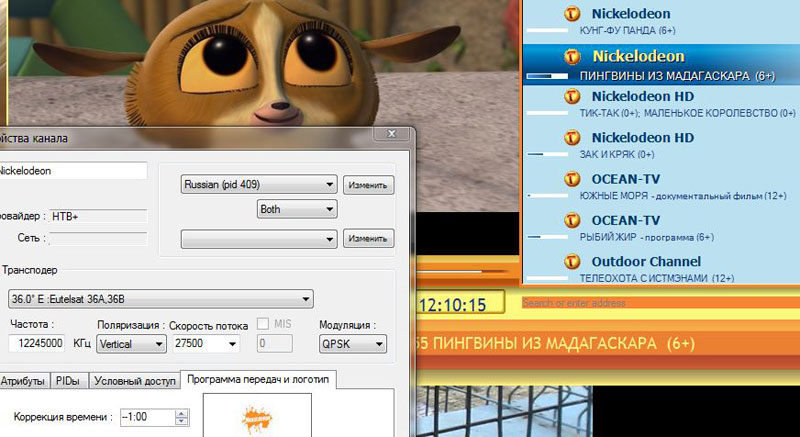The height and width of the screenshot is (437, 800).
Task: Select the Nickelodeon HD icon beside ТИК-ТАК
Action: 571,97
